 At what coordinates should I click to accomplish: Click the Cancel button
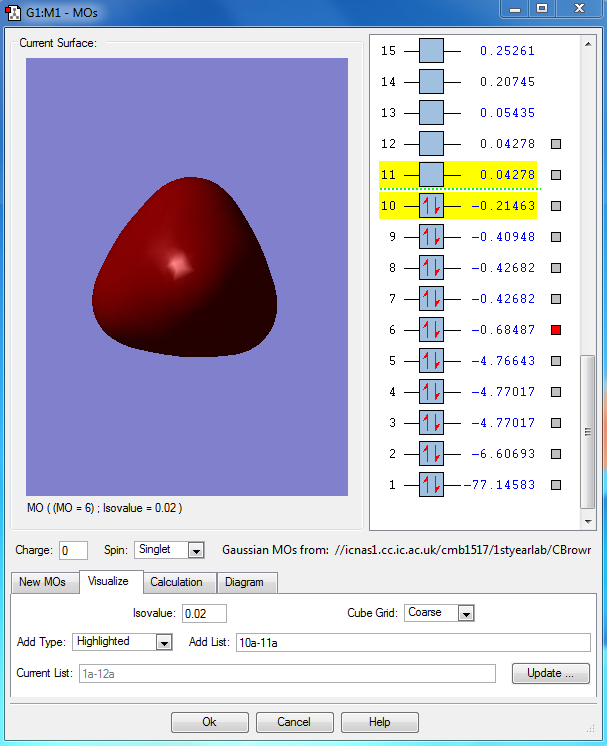[x=294, y=722]
